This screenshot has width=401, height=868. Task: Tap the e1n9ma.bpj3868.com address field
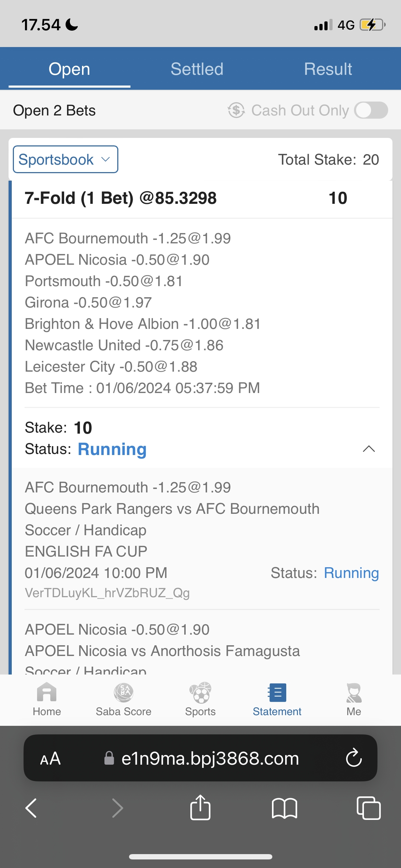pyautogui.click(x=210, y=758)
